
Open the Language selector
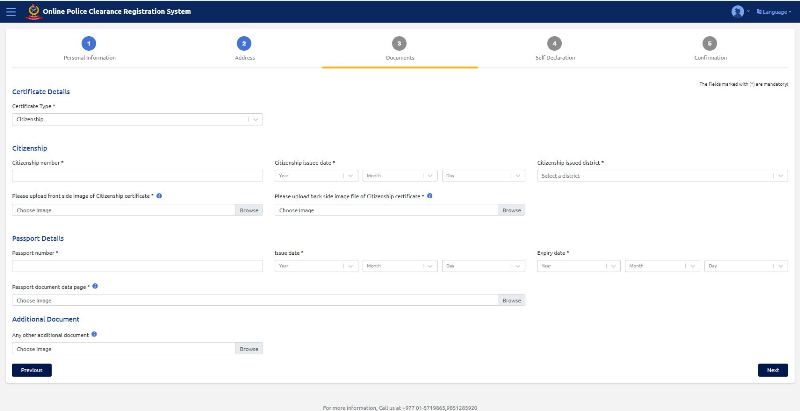pos(772,11)
